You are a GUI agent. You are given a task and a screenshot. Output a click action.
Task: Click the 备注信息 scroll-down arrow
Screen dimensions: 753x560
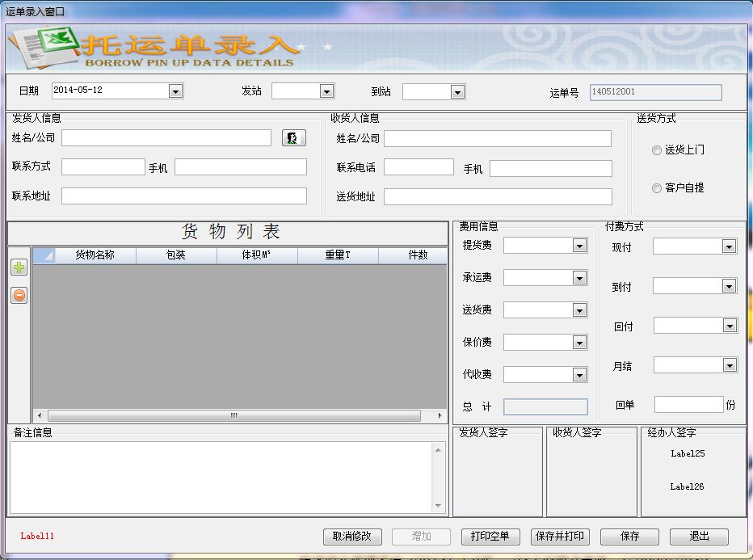coord(438,505)
